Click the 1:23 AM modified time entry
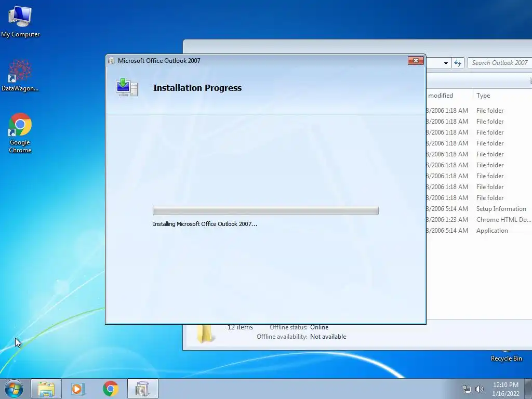 (447, 220)
